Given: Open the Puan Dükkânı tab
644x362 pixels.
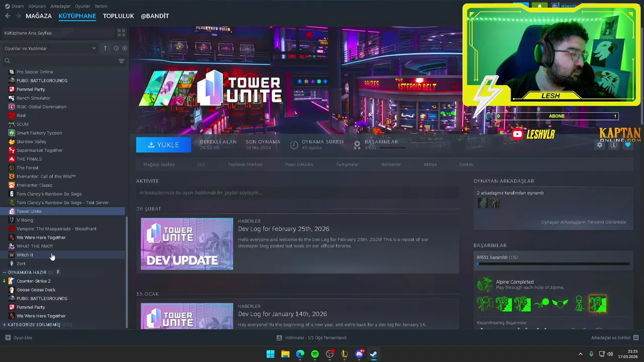Looking at the screenshot, I should (299, 164).
